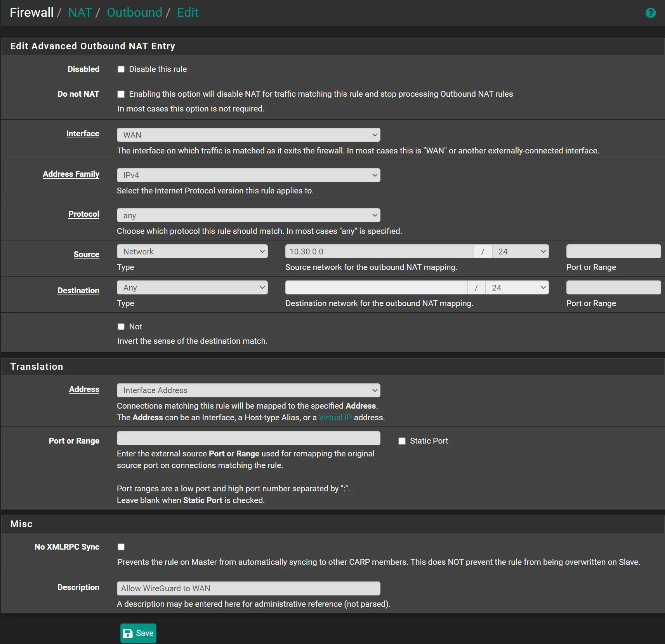Click the Source network address field

[379, 251]
